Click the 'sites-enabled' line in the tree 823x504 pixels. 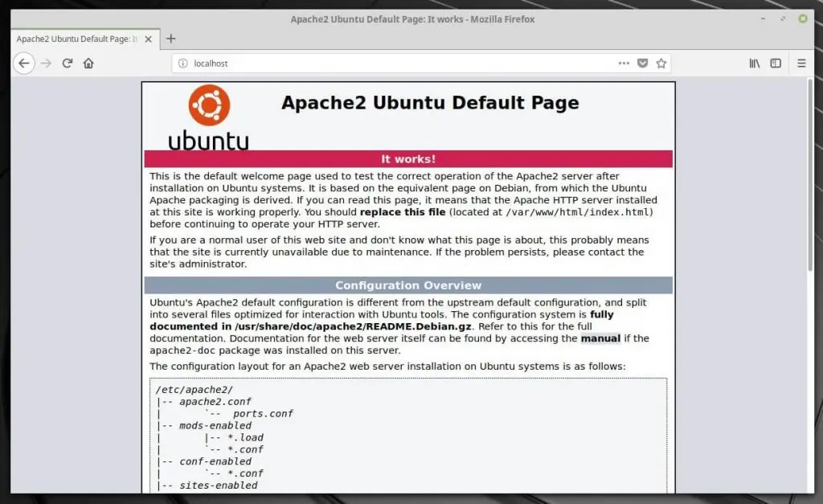coord(219,486)
